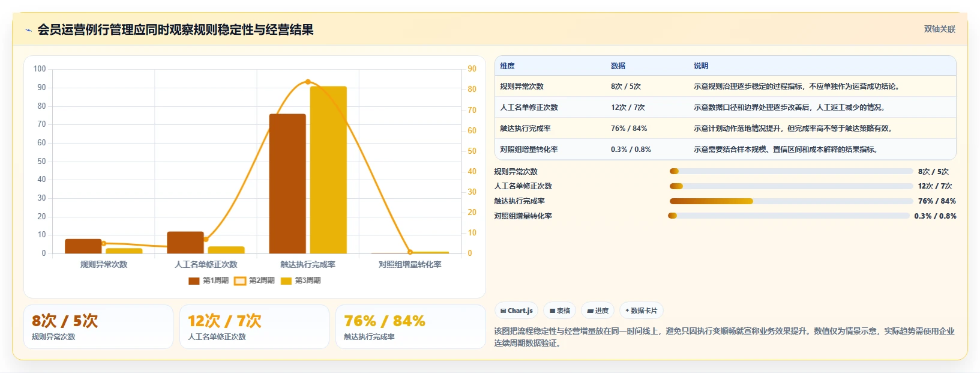Click the table cell reading 12次 / 7次
Viewport: 980px width, 373px height.
click(628, 108)
